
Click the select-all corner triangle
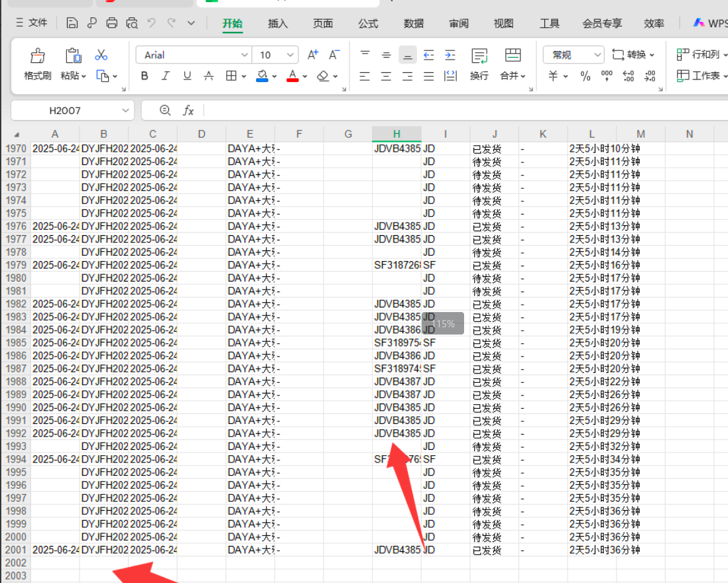coord(17,134)
